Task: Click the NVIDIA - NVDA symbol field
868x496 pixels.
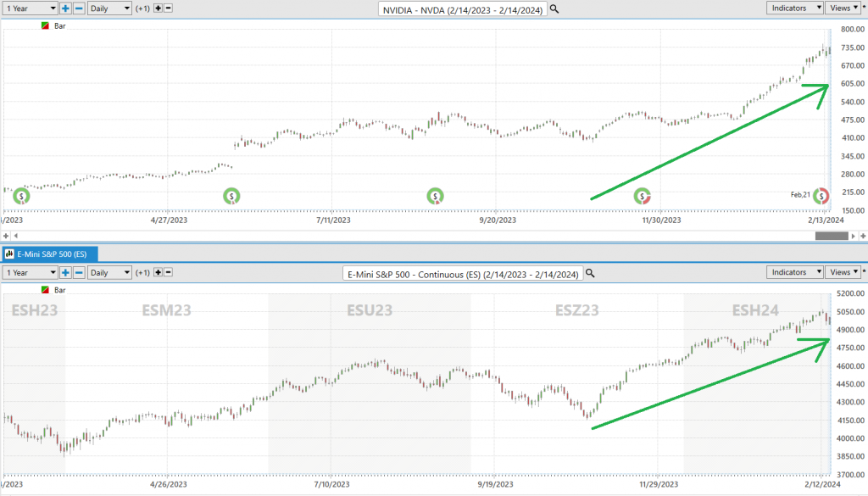Action: pos(462,9)
